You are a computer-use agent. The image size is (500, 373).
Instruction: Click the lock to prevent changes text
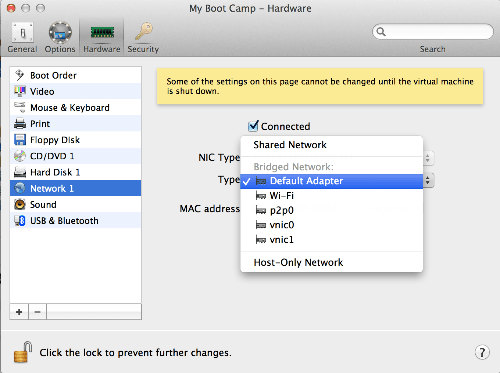tap(135, 352)
